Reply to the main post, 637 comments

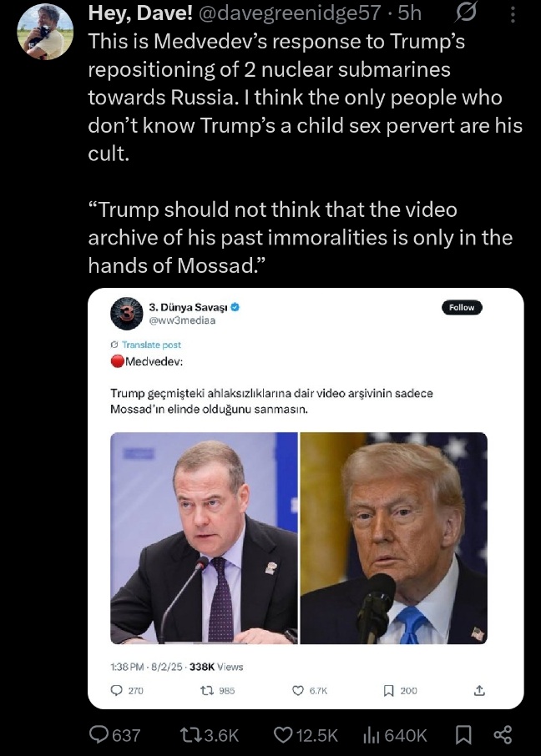(x=115, y=735)
